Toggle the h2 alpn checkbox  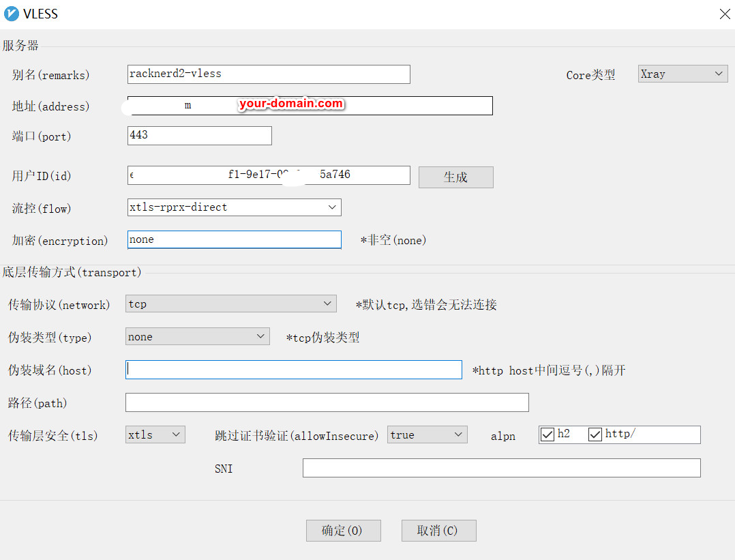point(547,434)
